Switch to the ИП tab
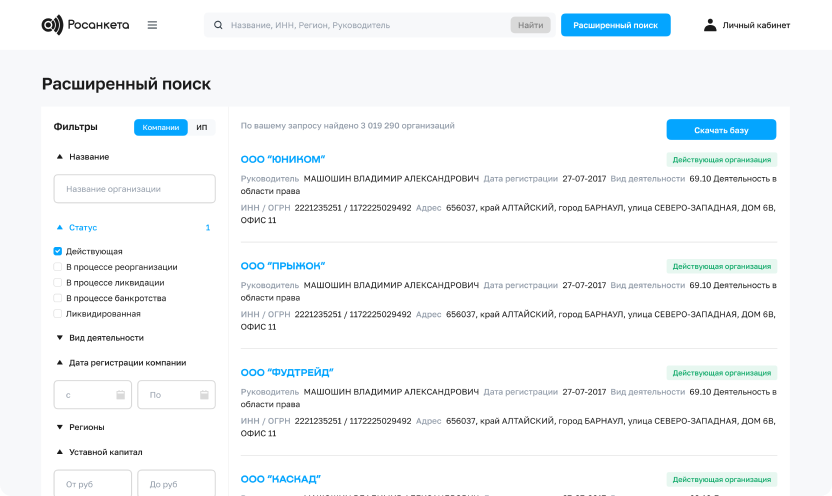Viewport: 832px width, 496px height. click(x=202, y=127)
